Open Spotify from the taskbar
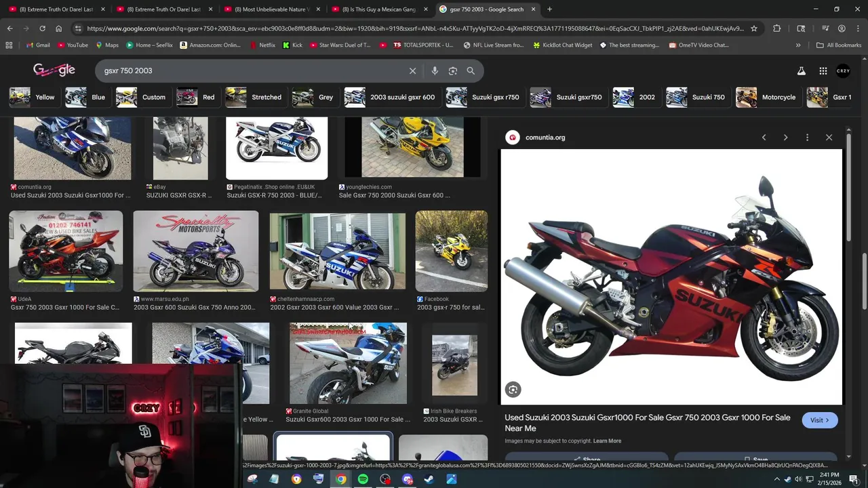Viewport: 868px width, 488px height. (x=363, y=479)
